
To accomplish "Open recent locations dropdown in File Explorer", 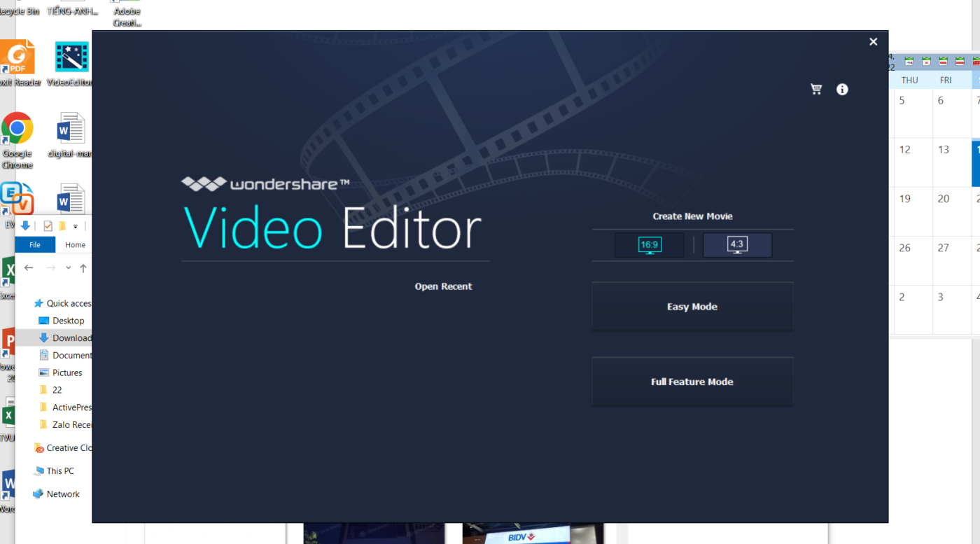I will click(x=68, y=267).
